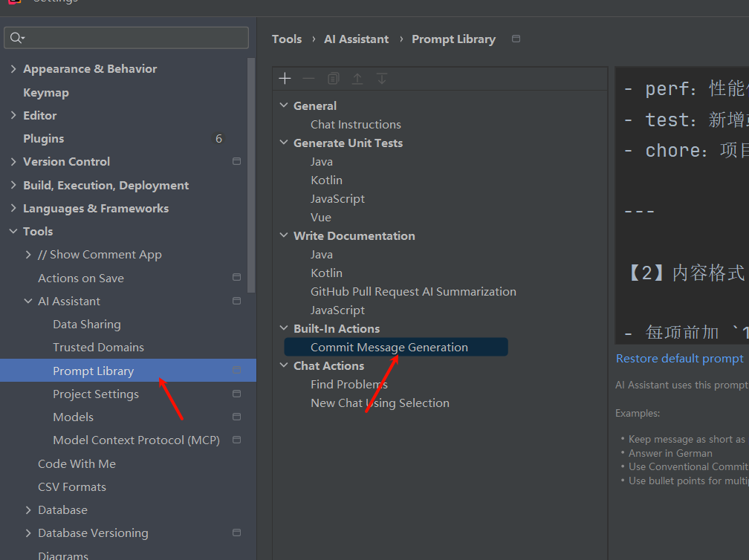
Task: Expand Version Control chevron
Action: pyautogui.click(x=13, y=162)
